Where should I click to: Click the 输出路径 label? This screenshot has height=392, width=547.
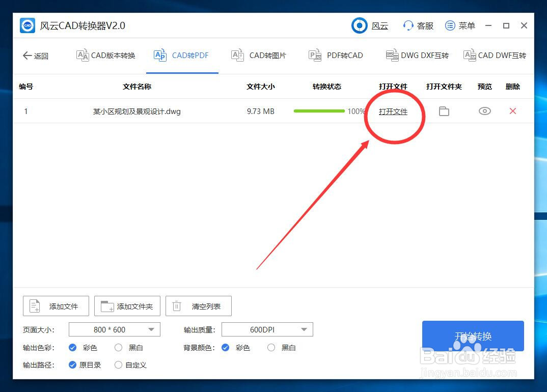click(x=38, y=365)
